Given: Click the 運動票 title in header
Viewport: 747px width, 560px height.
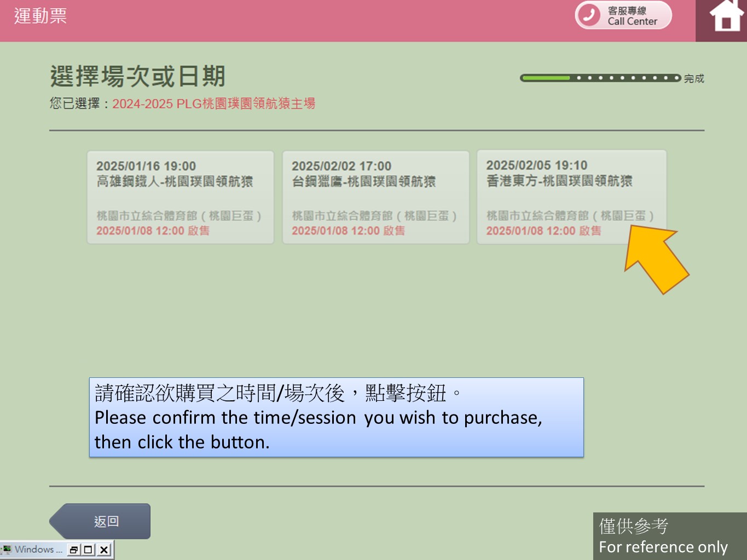Looking at the screenshot, I should (x=40, y=16).
